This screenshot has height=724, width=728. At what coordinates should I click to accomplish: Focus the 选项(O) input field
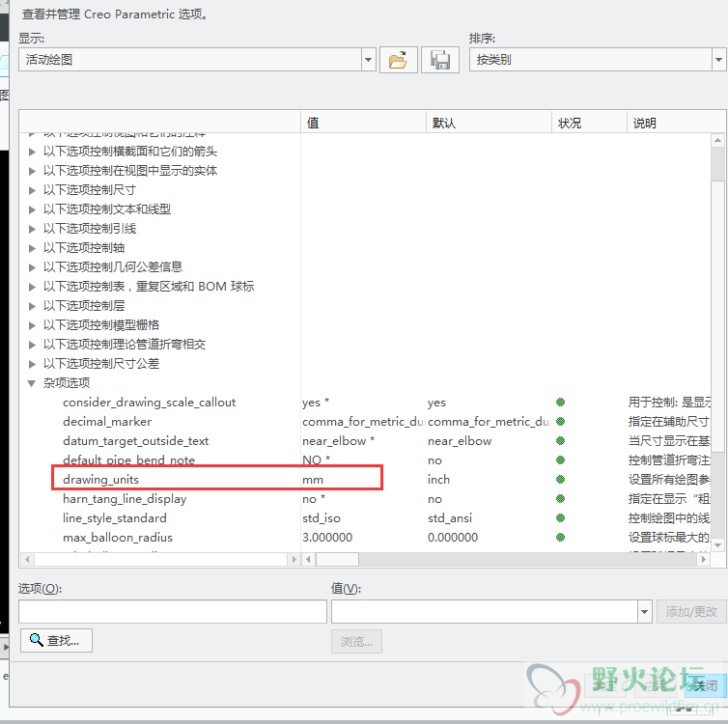coord(173,612)
